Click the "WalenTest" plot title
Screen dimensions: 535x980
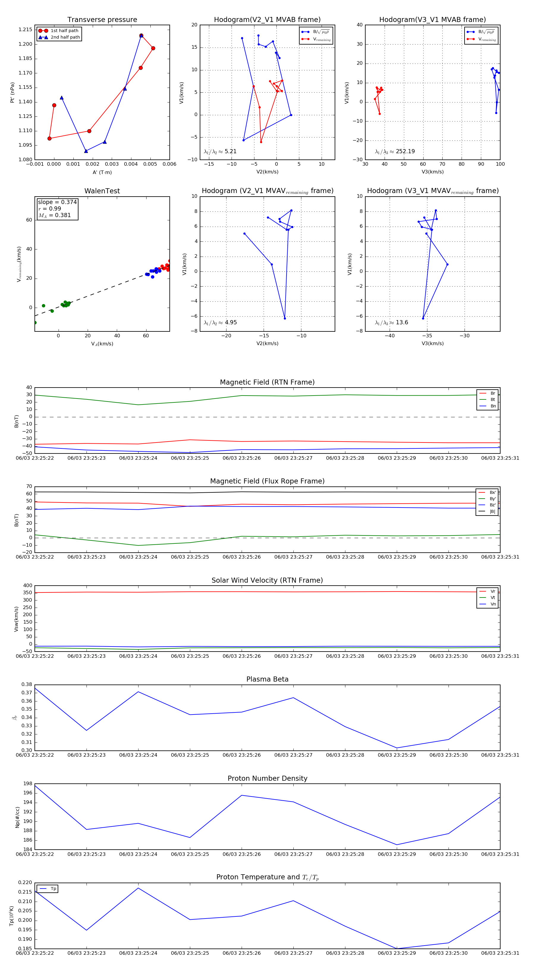[x=102, y=191]
